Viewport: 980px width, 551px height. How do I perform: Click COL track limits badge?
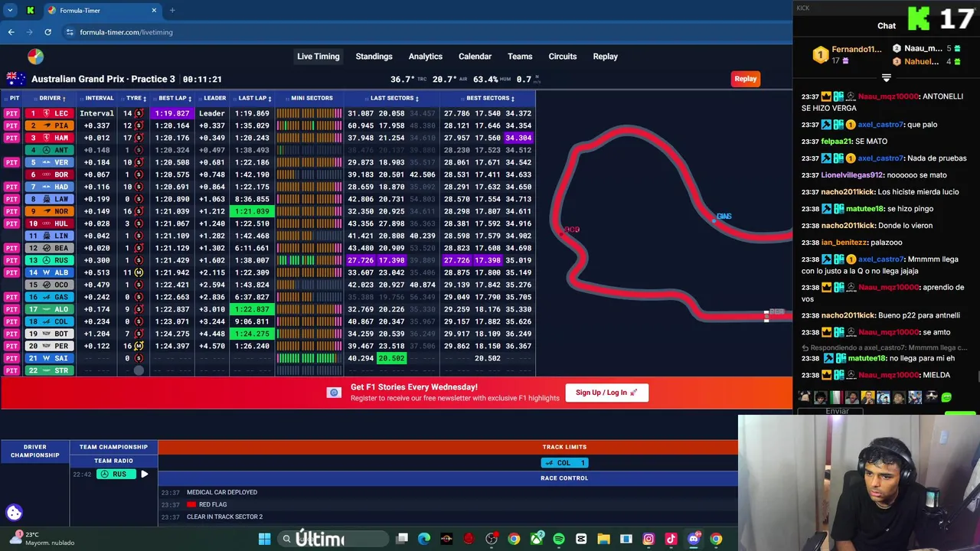point(564,463)
